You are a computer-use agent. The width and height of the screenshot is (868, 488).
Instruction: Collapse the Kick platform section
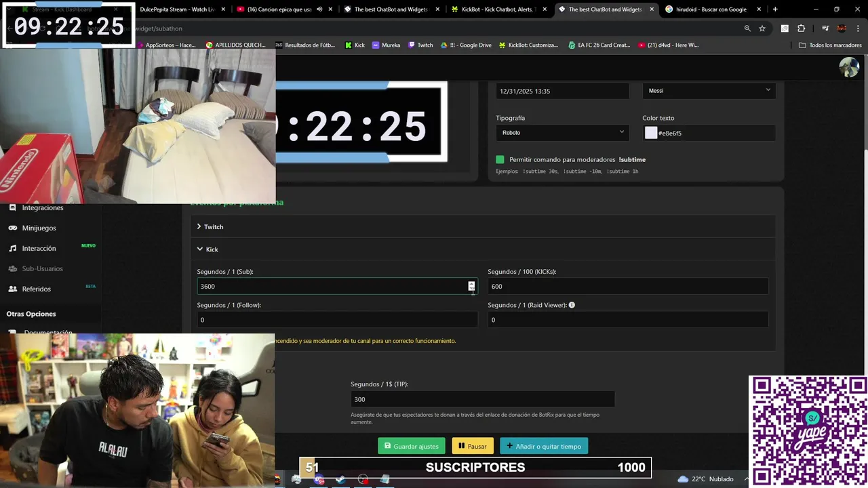(x=482, y=249)
